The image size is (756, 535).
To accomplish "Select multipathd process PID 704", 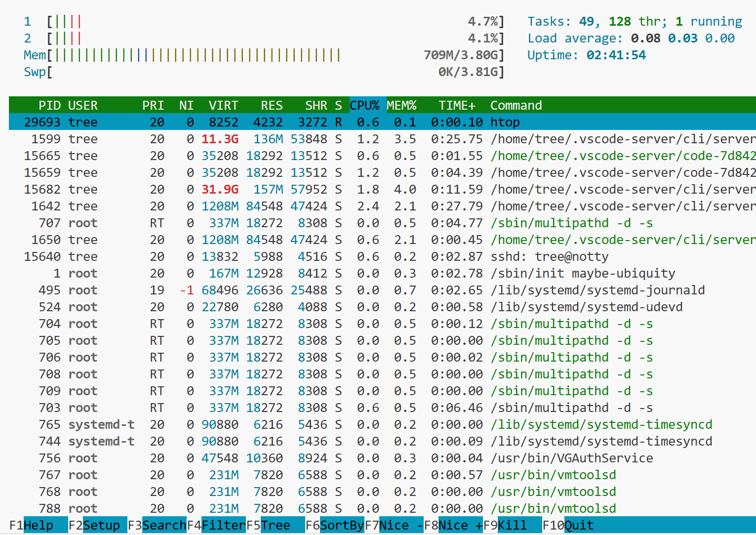I will [382, 324].
